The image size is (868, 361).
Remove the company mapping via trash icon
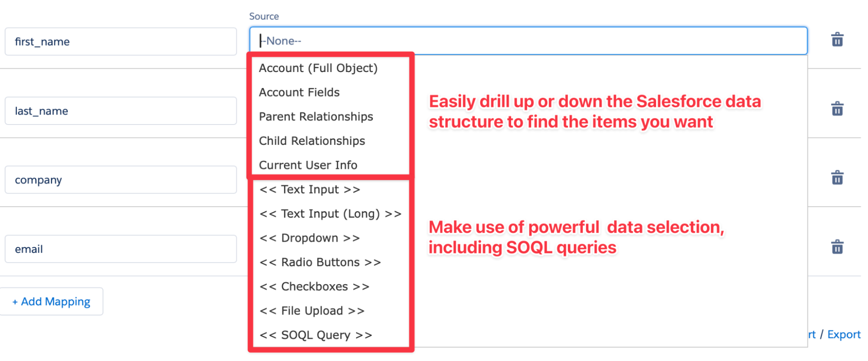[x=837, y=178]
